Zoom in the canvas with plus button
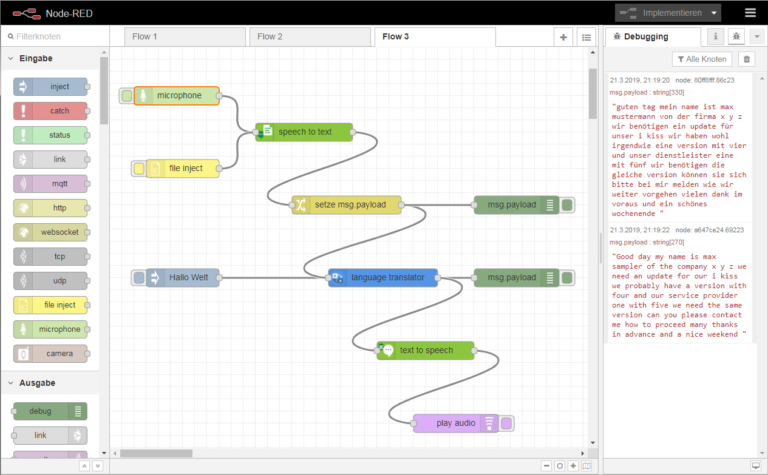The width and height of the screenshot is (768, 475). [x=573, y=466]
